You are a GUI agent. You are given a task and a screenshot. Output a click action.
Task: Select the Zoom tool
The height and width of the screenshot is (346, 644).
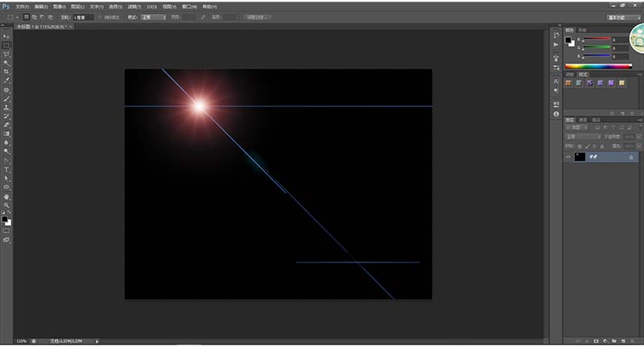coord(6,205)
